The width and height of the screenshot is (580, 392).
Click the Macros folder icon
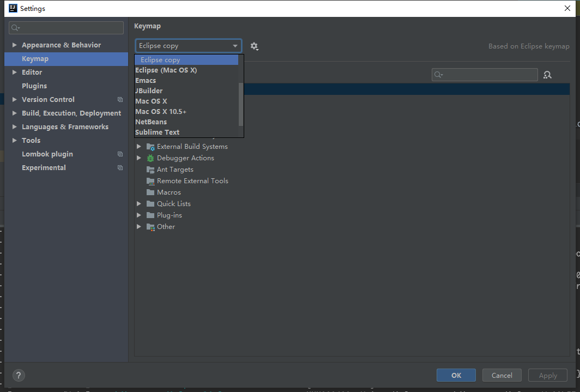[x=150, y=192]
